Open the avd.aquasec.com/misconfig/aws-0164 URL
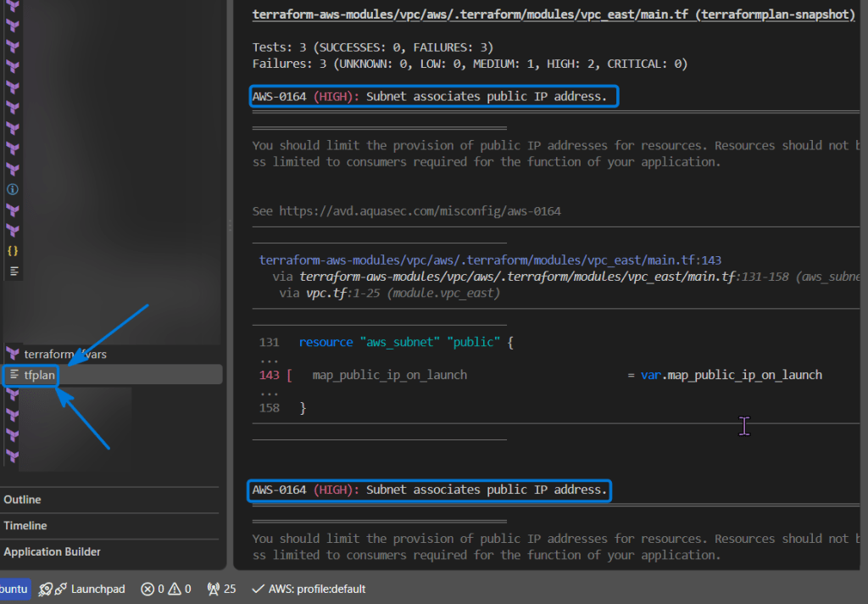Image resolution: width=868 pixels, height=604 pixels. point(420,211)
